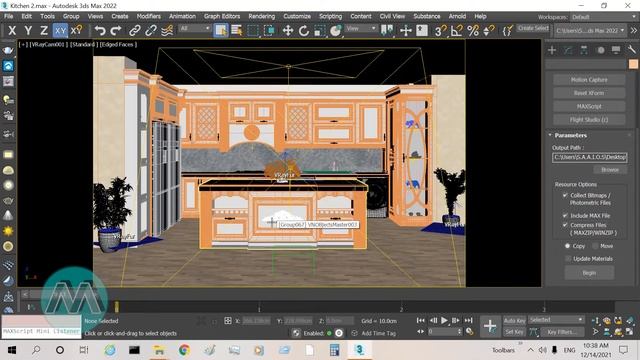
Task: Restrict transform to the Y axis
Action: point(28,31)
